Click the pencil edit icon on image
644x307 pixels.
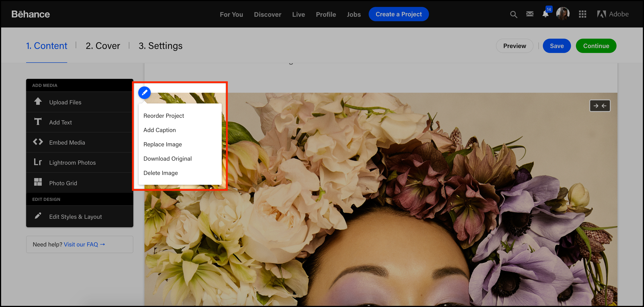[144, 93]
